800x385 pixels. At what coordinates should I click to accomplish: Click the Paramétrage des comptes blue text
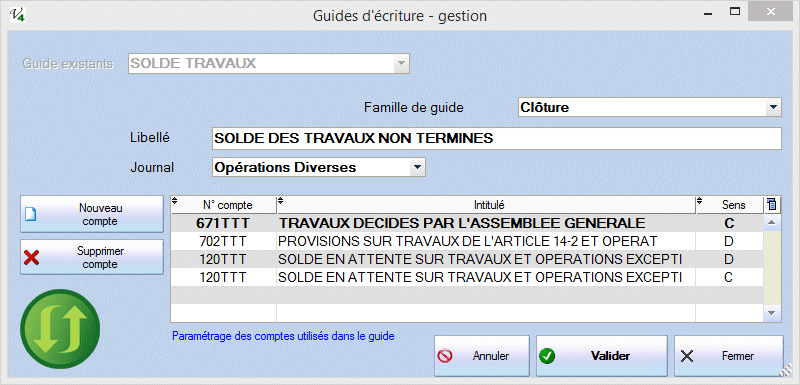[x=283, y=337]
